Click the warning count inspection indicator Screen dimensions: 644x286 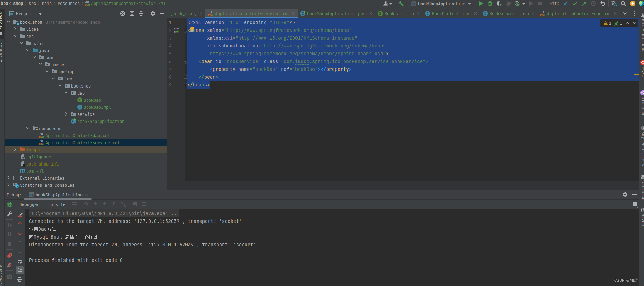click(607, 23)
